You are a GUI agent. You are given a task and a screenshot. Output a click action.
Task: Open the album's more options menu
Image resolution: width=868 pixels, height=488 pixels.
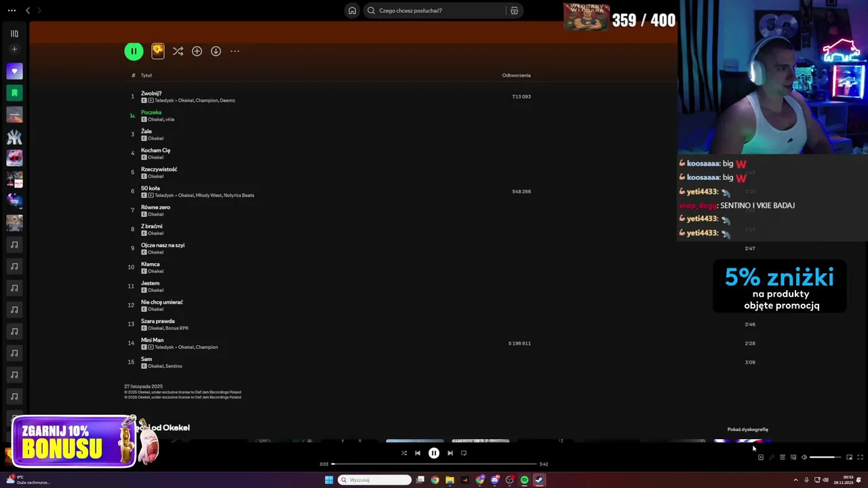235,51
